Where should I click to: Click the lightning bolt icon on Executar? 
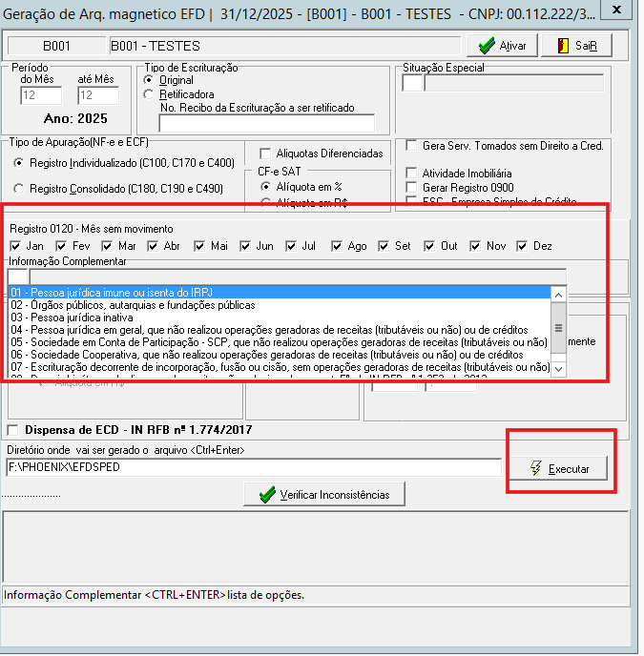(x=536, y=468)
